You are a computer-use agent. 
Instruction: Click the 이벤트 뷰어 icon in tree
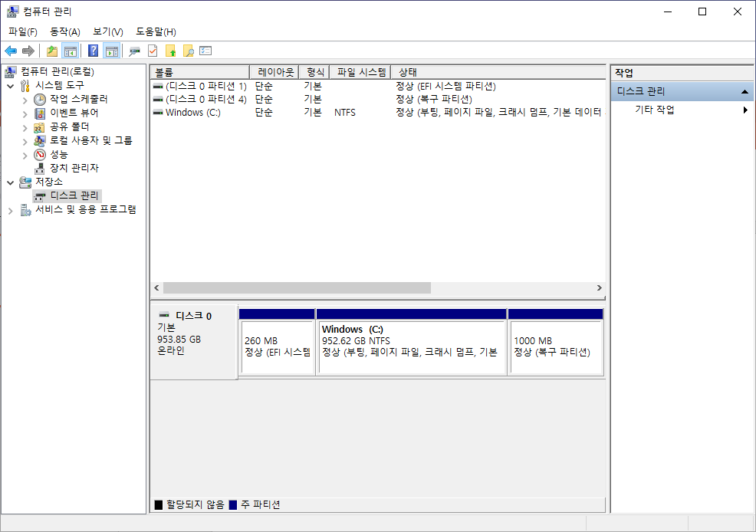tap(40, 113)
